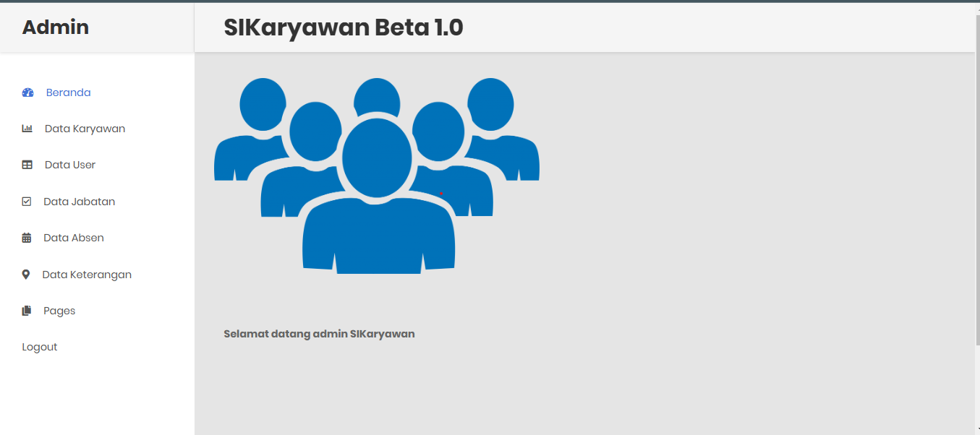Screen dimensions: 980x435
Task: Open the Data Jabatan section
Action: [x=79, y=201]
